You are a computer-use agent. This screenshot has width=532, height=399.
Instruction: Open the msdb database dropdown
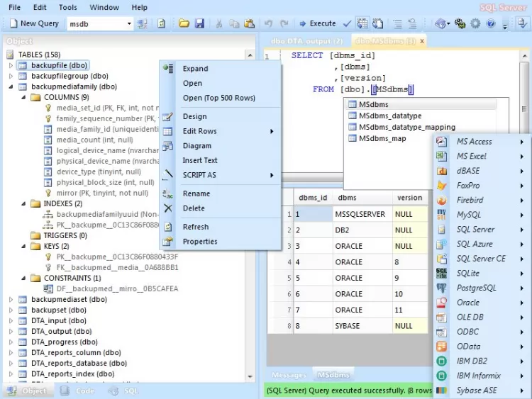coord(129,23)
